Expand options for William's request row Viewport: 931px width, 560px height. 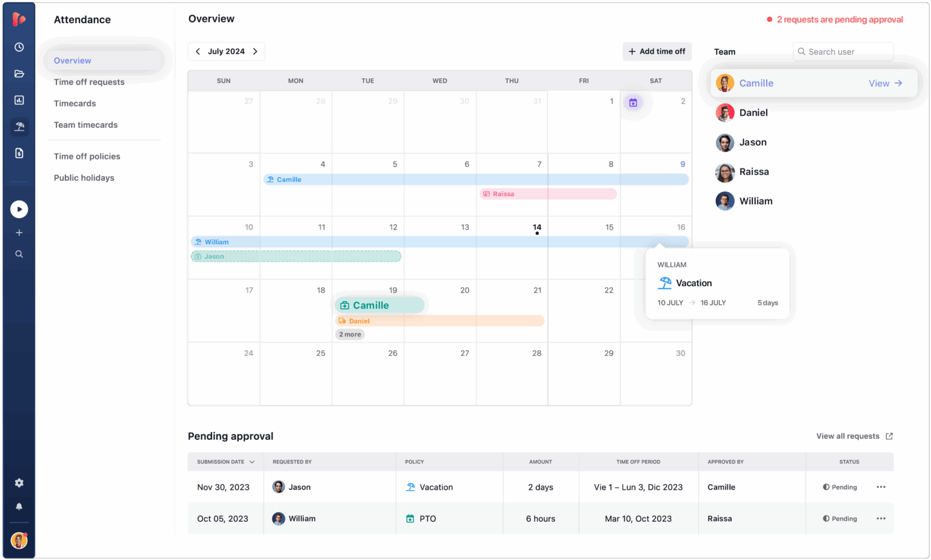coord(881,518)
